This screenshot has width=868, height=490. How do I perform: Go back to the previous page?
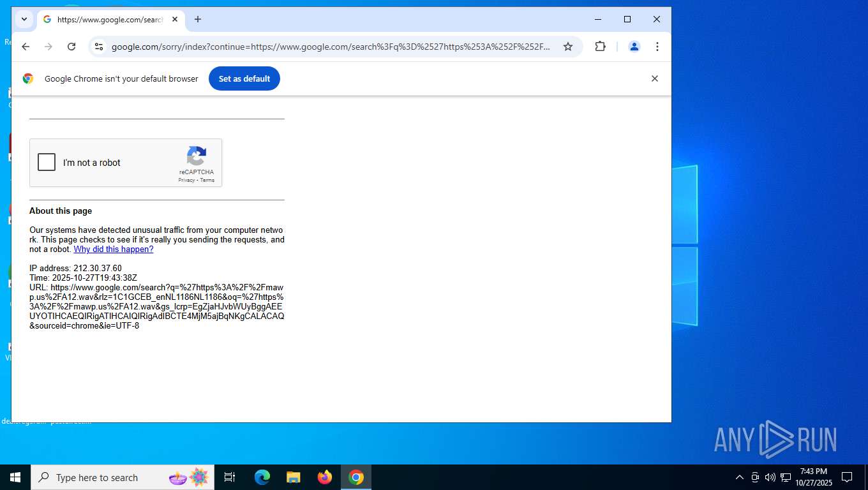26,47
